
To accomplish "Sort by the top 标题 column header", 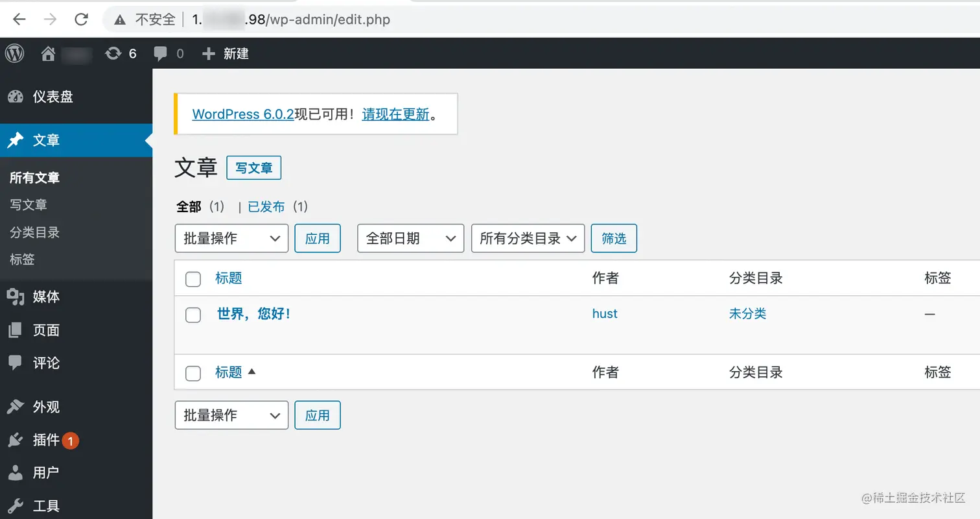I will coord(229,278).
